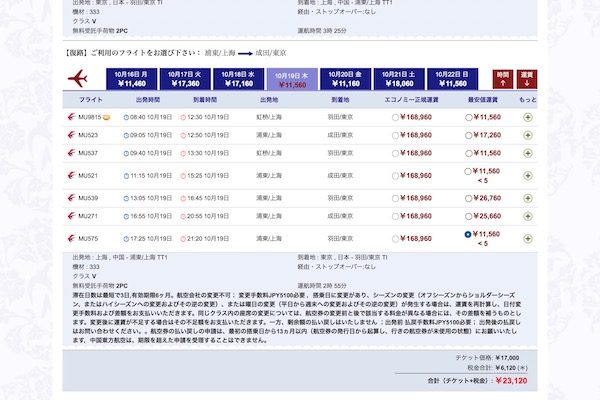
Task: Collapse details for flight MU575
Action: click(x=528, y=238)
